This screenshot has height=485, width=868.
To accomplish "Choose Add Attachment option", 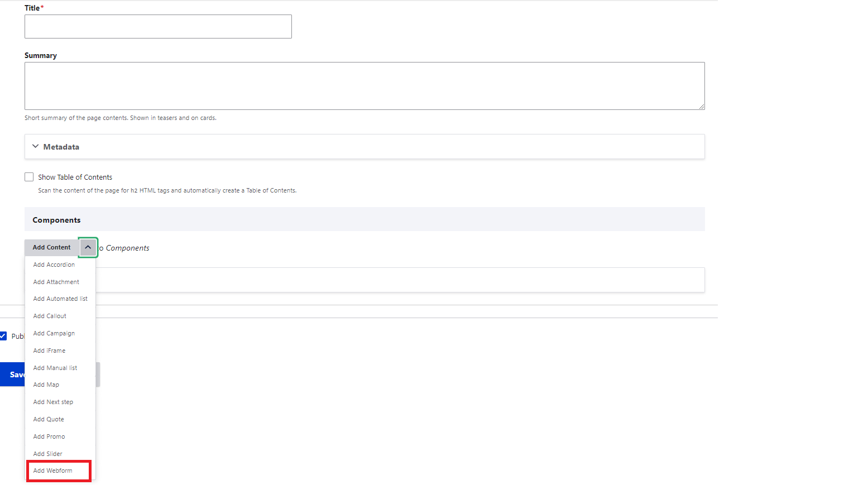I will (56, 282).
